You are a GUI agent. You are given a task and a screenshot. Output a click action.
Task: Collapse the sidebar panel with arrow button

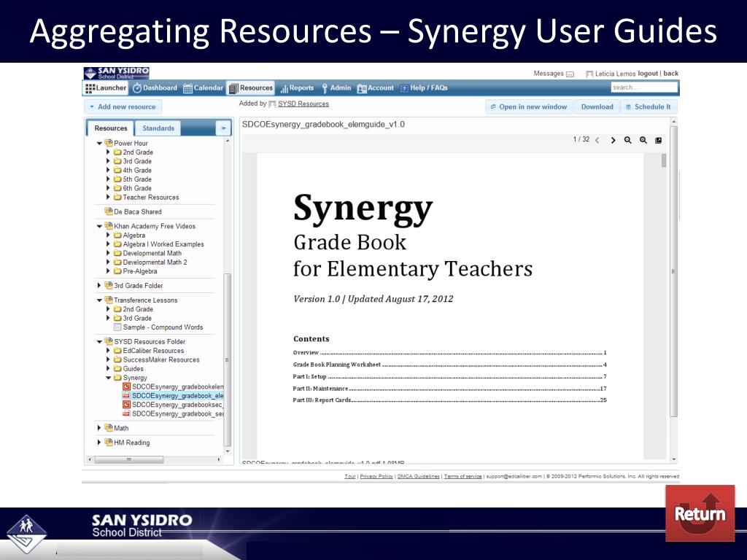pos(223,128)
